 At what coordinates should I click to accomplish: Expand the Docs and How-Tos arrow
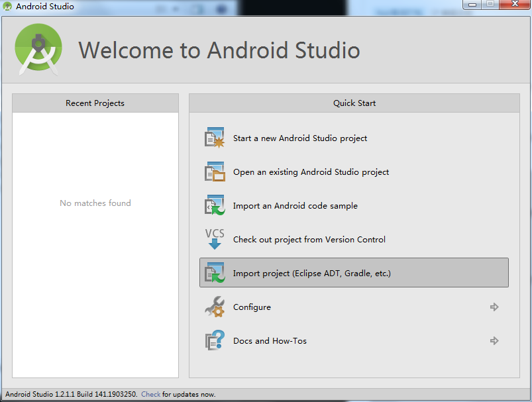click(x=494, y=340)
